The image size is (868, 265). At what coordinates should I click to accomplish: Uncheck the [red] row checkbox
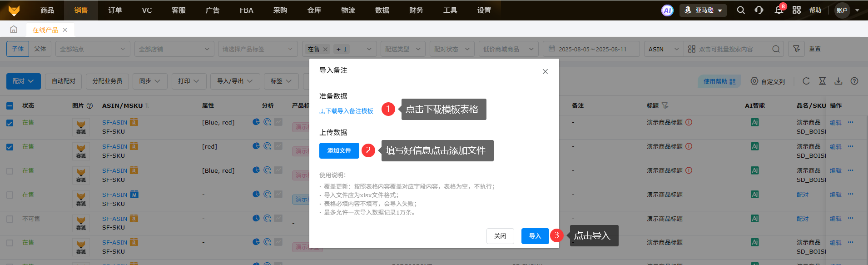click(x=10, y=147)
